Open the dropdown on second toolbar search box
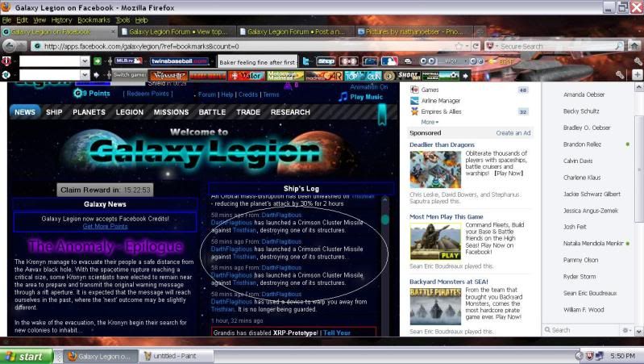The image size is (644, 364). coord(85,75)
